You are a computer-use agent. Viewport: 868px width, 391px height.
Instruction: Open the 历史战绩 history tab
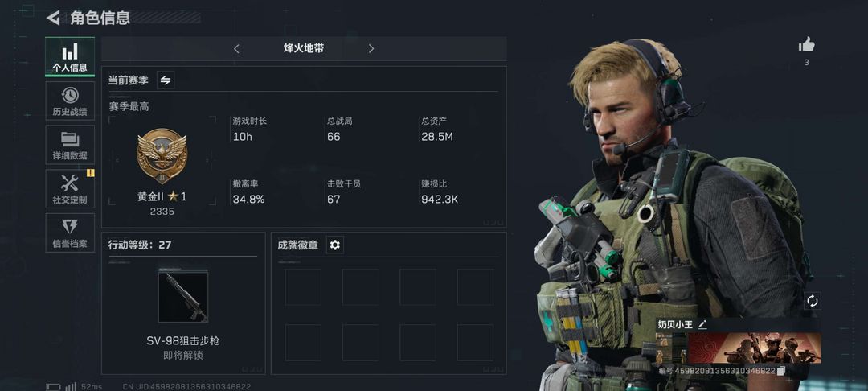[70, 101]
